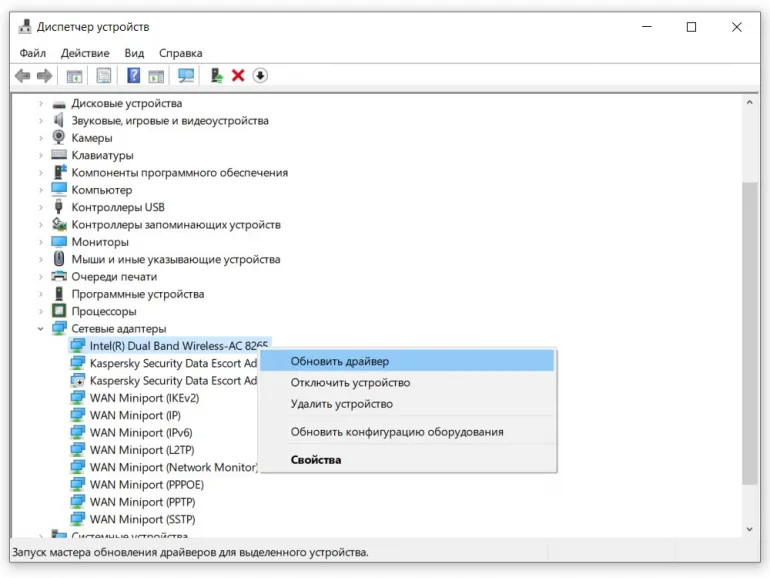Collapse the Сетевые адаптеры category

[41, 329]
